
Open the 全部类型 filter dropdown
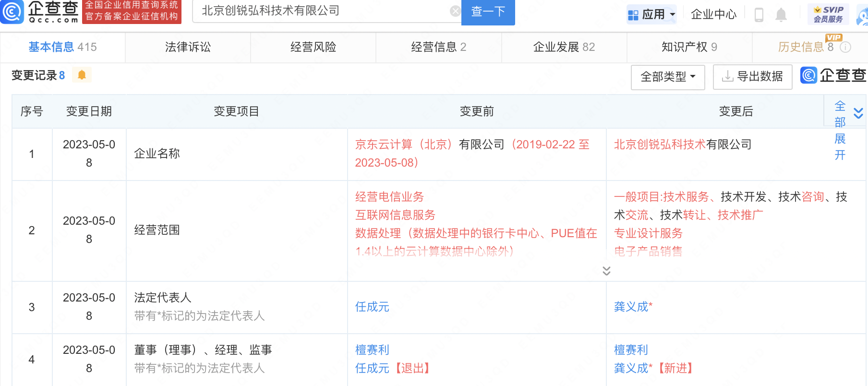(668, 77)
